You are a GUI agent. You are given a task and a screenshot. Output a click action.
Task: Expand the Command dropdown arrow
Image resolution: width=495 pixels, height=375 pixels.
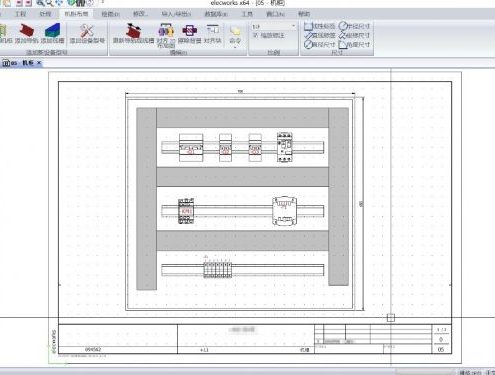pyautogui.click(x=235, y=47)
